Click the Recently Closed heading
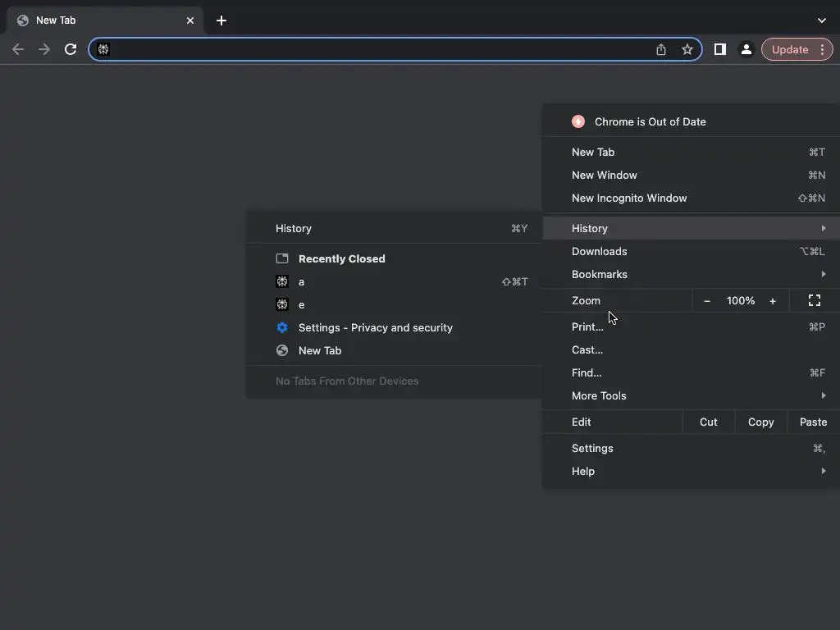840x630 pixels. point(342,258)
